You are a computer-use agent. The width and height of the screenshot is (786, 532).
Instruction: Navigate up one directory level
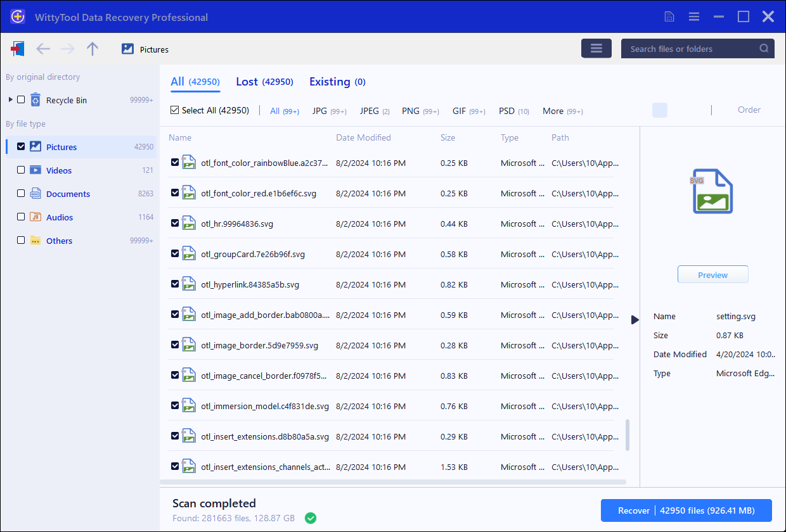[x=93, y=49]
